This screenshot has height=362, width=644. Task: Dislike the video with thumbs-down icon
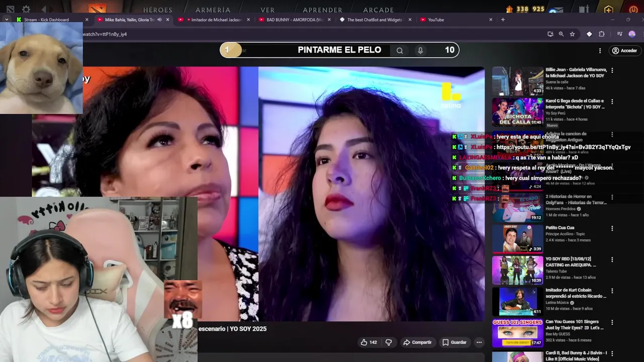388,342
